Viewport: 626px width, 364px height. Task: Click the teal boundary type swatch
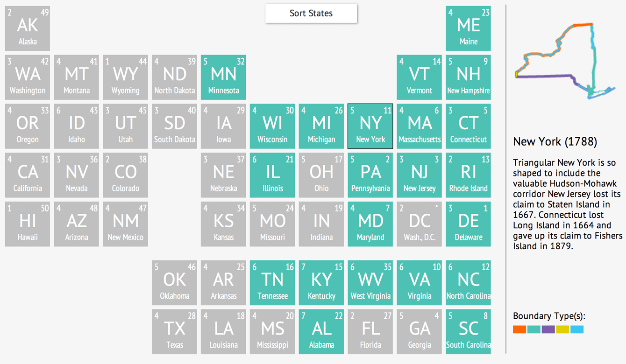coord(534,329)
